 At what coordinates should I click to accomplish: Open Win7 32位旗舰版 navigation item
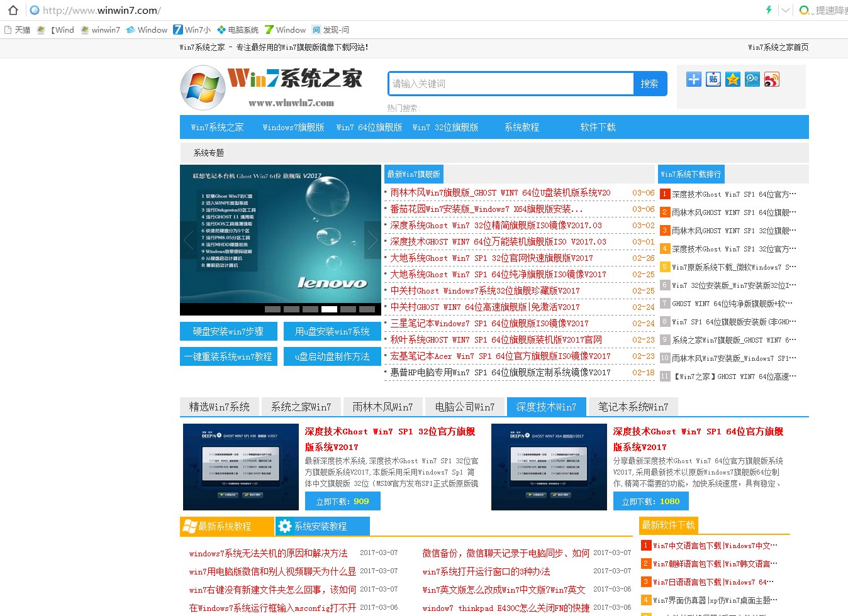(x=445, y=127)
